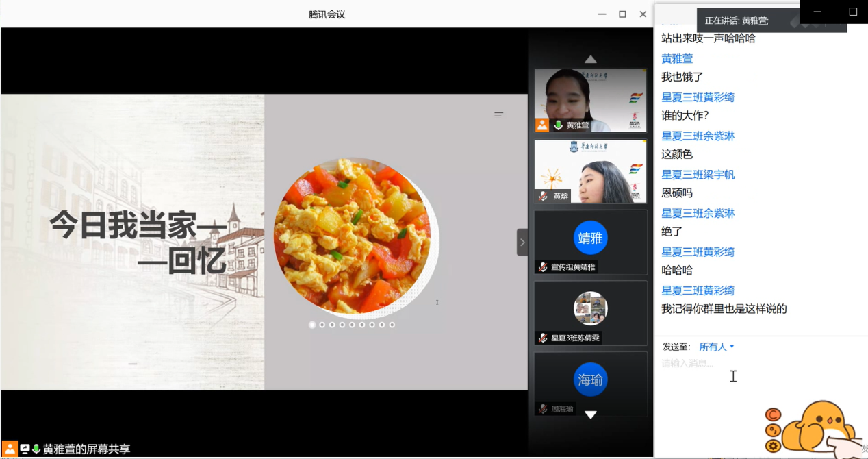The width and height of the screenshot is (868, 459).
Task: Click the tomato egg dish photo
Action: (353, 236)
